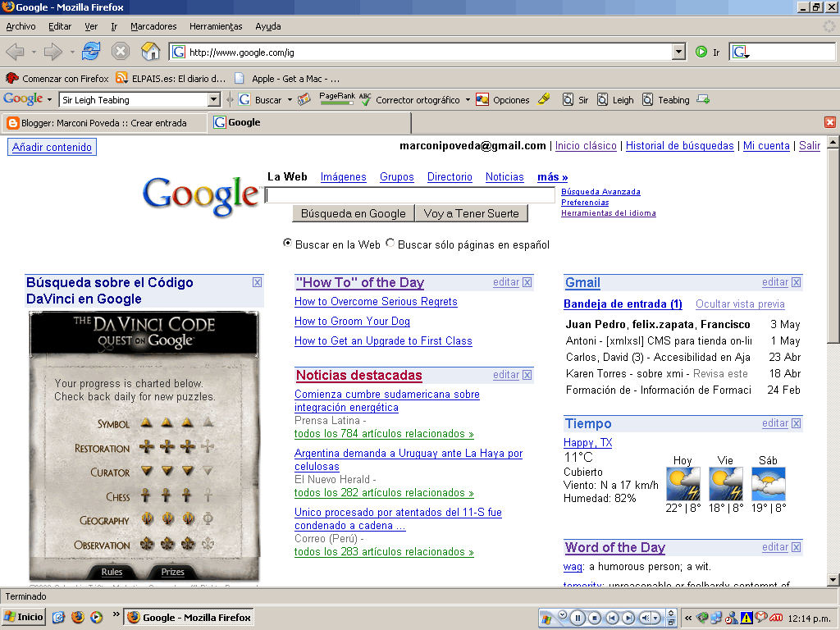
Task: Click the toolbar icon after Teabing
Action: click(x=703, y=99)
